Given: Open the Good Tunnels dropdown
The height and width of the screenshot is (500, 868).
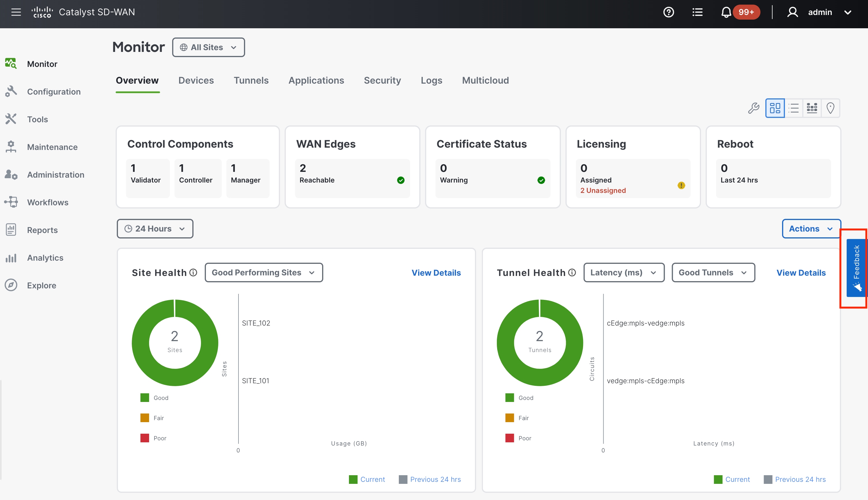Looking at the screenshot, I should coord(713,273).
